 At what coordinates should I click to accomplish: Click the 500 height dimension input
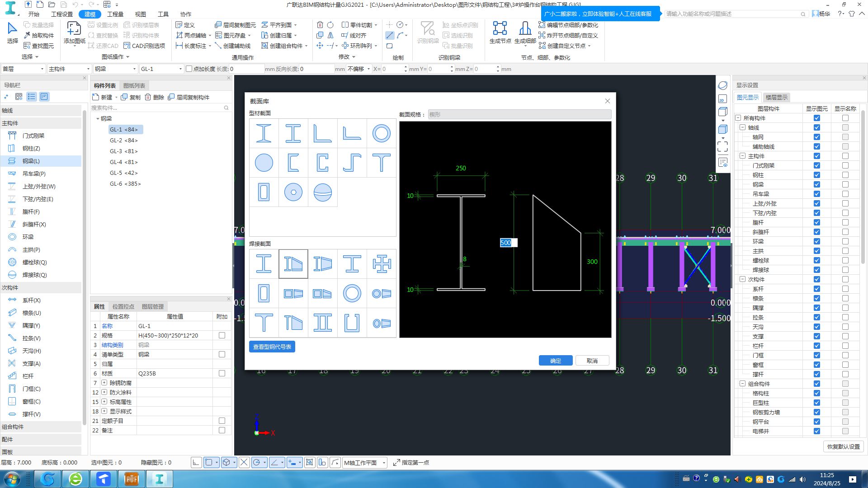click(509, 243)
